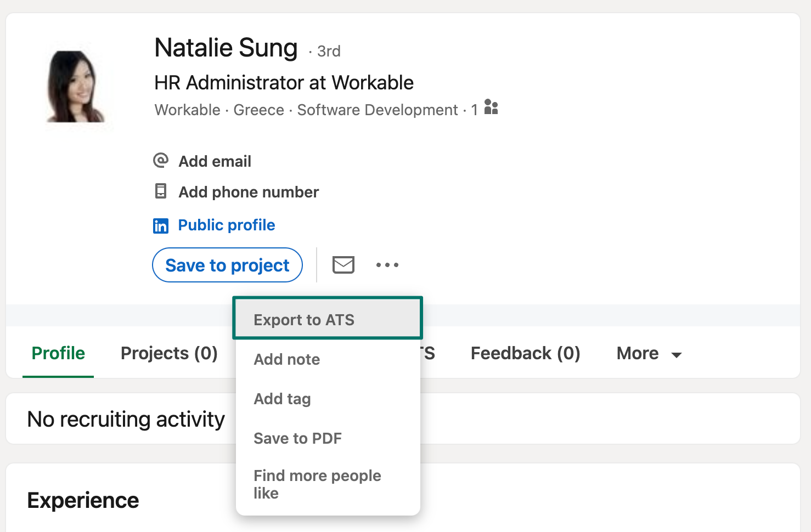Select Find more people like option

click(317, 484)
